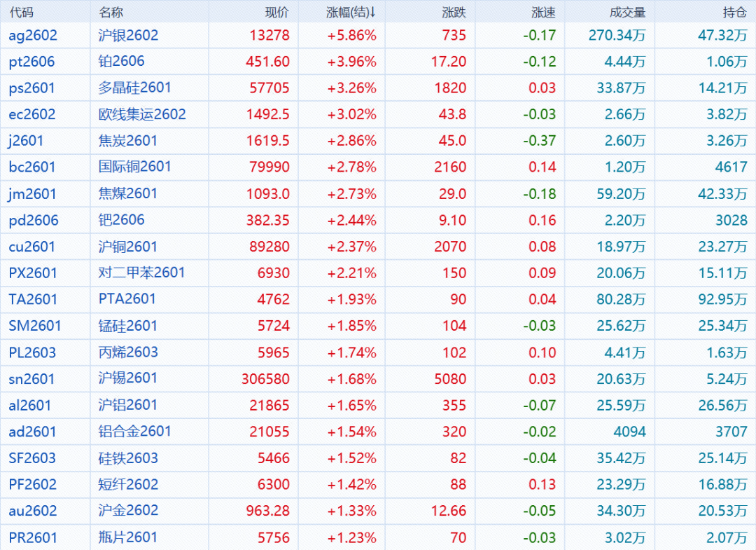Click the 代码 column header

[20, 12]
